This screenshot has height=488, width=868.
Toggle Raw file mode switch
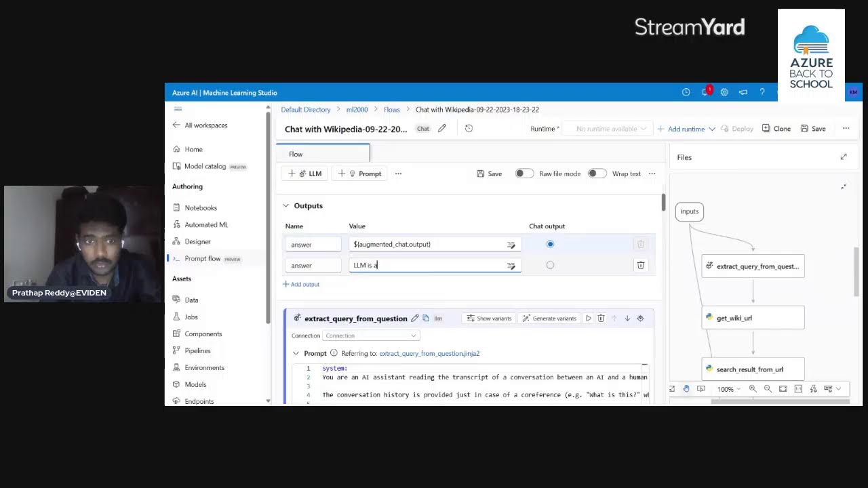[x=524, y=174]
